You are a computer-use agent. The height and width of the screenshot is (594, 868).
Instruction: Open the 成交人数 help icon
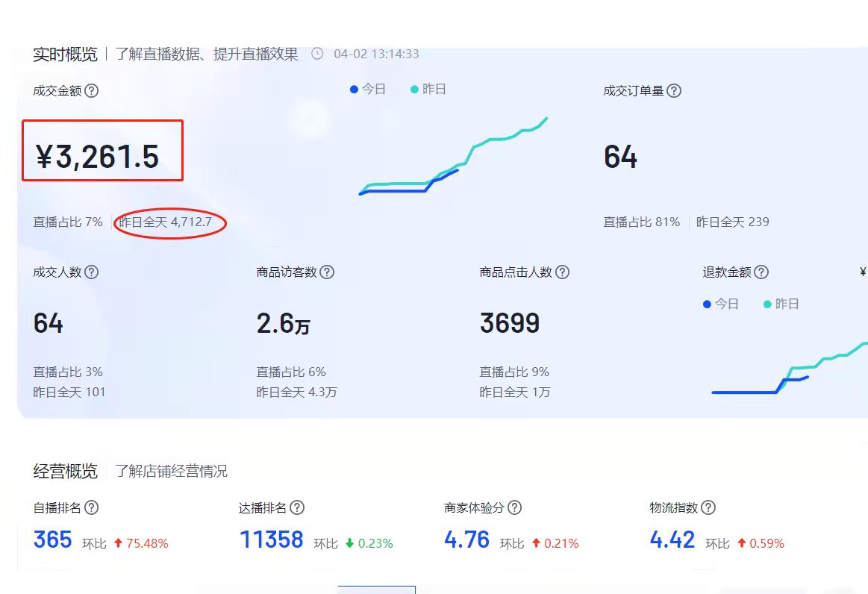93,272
